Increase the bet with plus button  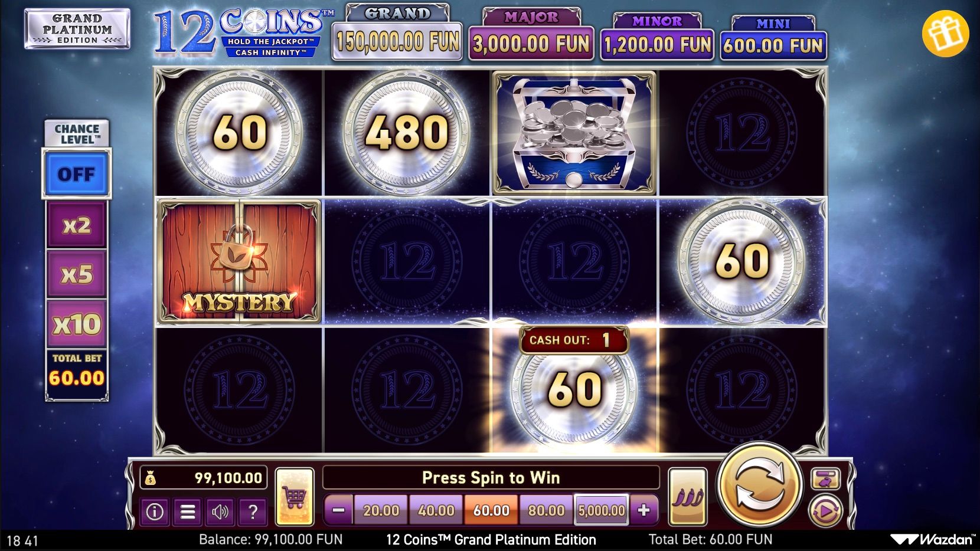[643, 510]
